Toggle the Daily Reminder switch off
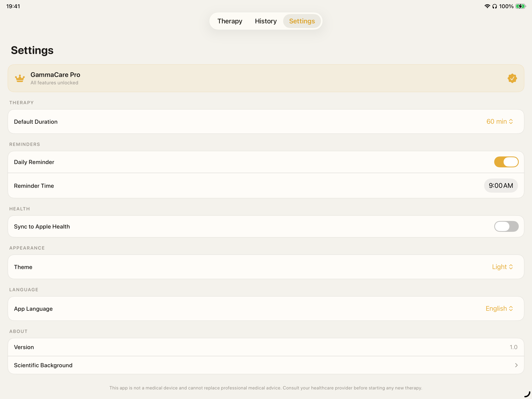 point(506,162)
